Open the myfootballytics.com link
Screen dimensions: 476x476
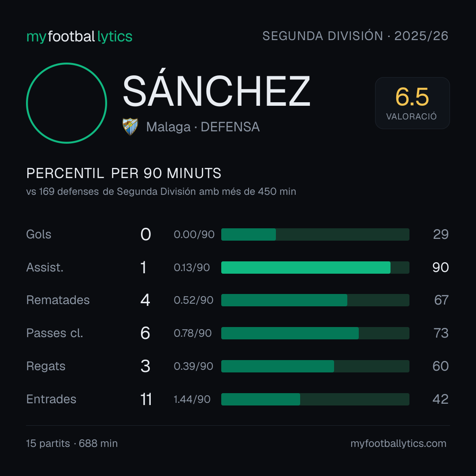click(x=398, y=443)
